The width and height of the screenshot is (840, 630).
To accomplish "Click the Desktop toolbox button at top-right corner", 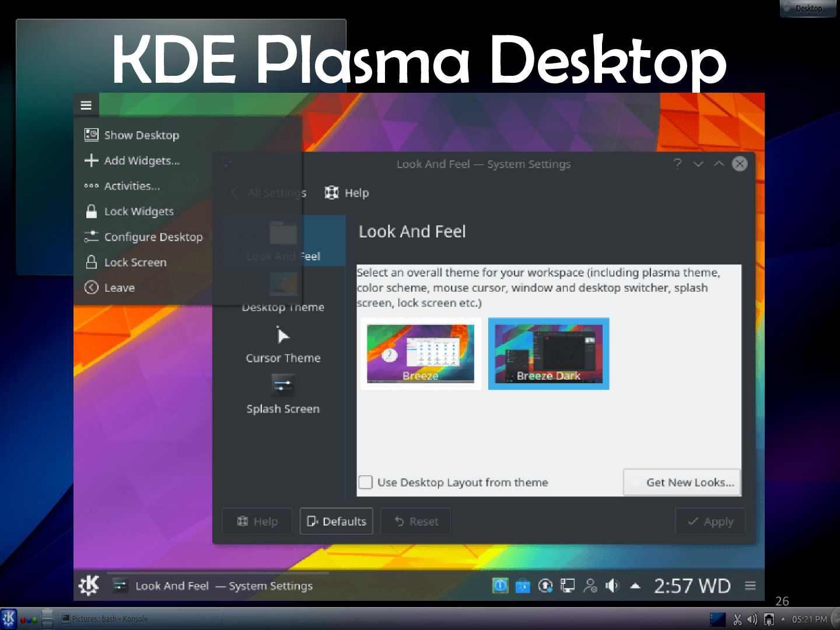I will [808, 8].
